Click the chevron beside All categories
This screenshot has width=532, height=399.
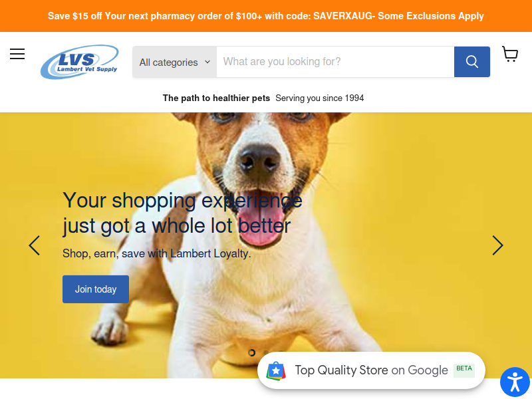pyautogui.click(x=207, y=62)
